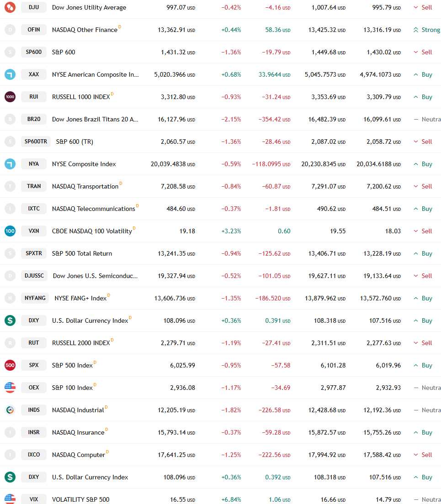Click the Sell rating for VXN
This screenshot has height=504, width=441.
[x=423, y=231]
